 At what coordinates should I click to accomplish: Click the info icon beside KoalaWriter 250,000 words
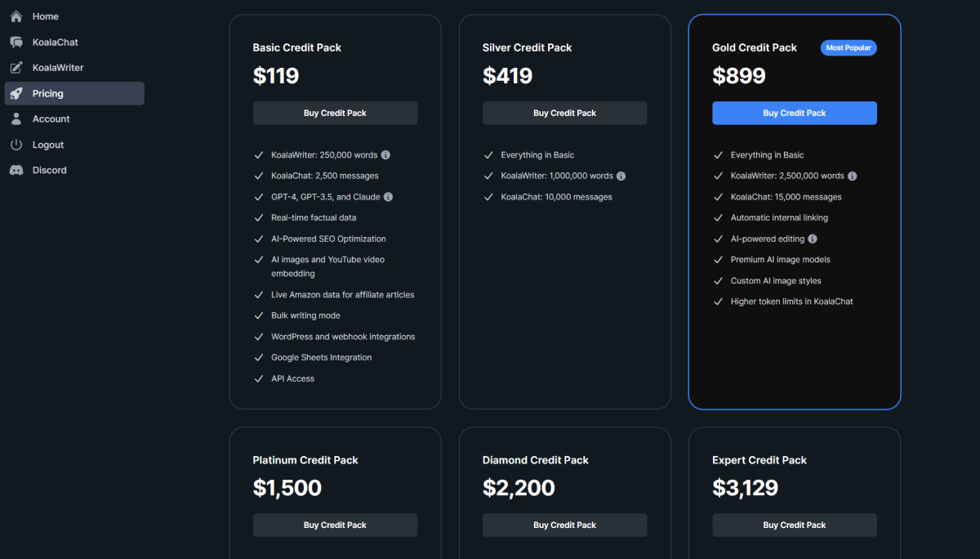[x=384, y=154]
